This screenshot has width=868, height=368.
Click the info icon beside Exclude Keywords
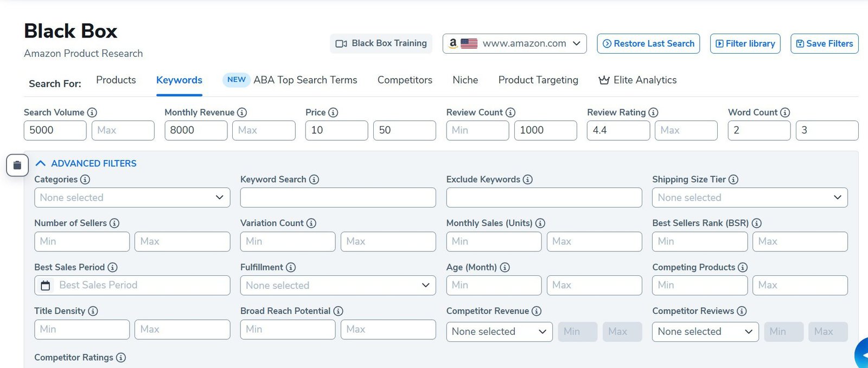[x=528, y=179]
